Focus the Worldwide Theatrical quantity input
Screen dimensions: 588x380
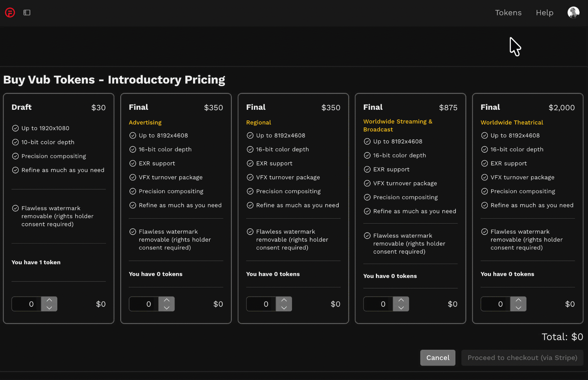496,304
